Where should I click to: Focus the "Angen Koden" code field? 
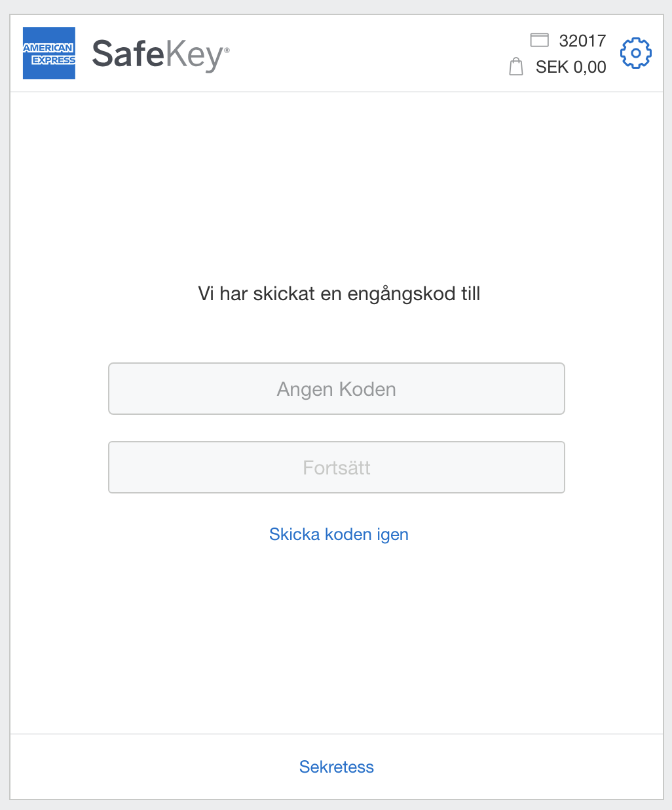coord(336,389)
